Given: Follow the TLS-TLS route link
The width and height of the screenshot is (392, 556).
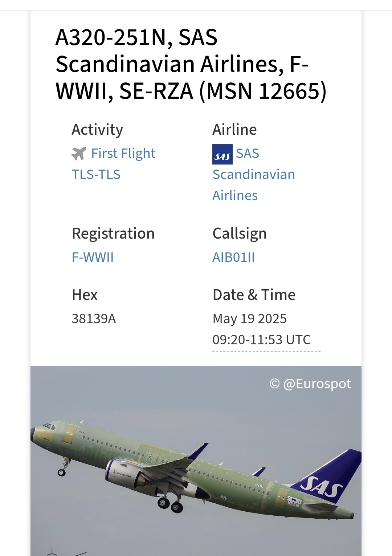Looking at the screenshot, I should point(96,175).
